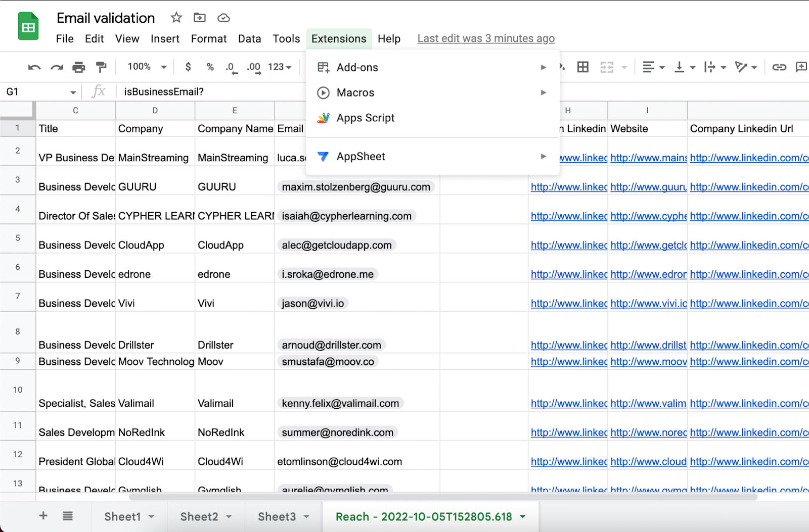
Task: Click the Email validation title field
Action: tap(106, 18)
